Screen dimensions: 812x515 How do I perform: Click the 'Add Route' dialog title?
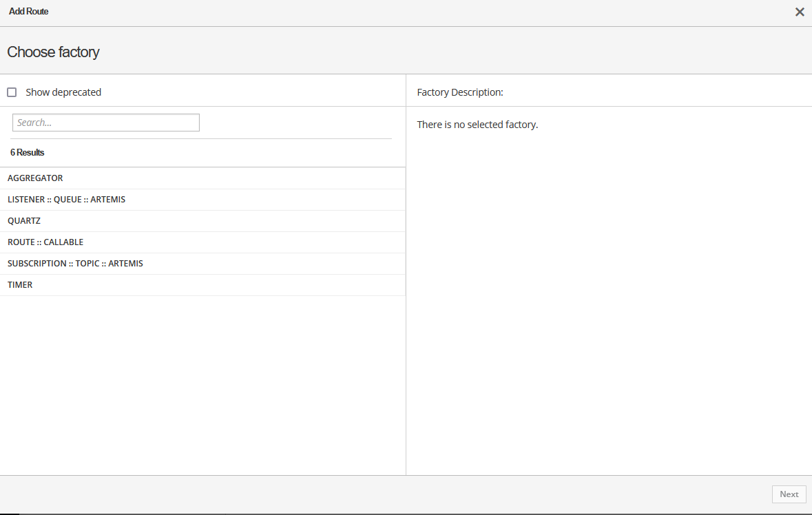pos(29,12)
